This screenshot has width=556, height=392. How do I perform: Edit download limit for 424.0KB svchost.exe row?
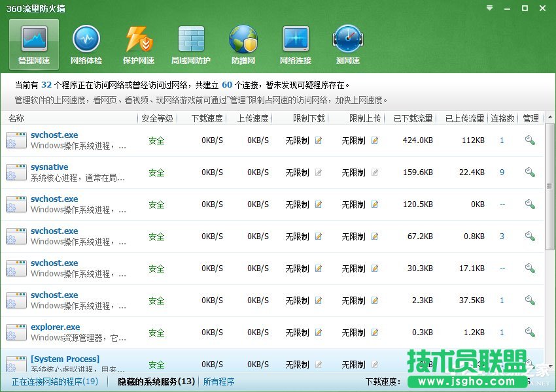tap(319, 140)
